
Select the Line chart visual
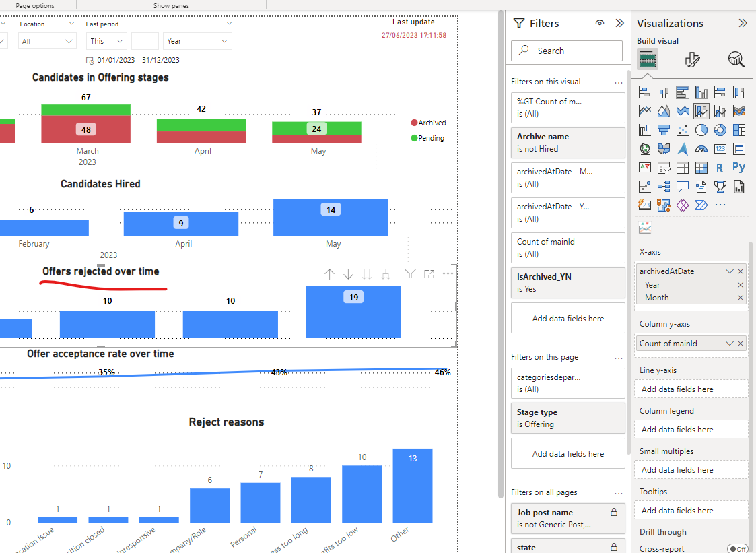point(645,111)
